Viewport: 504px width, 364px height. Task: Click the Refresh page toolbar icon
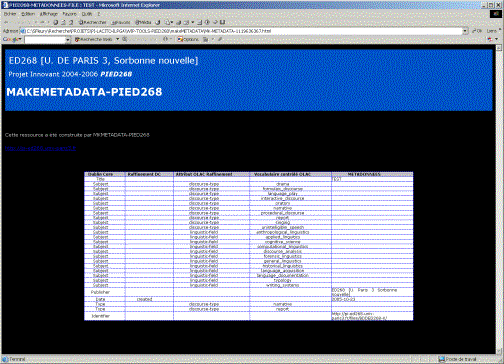[x=63, y=22]
